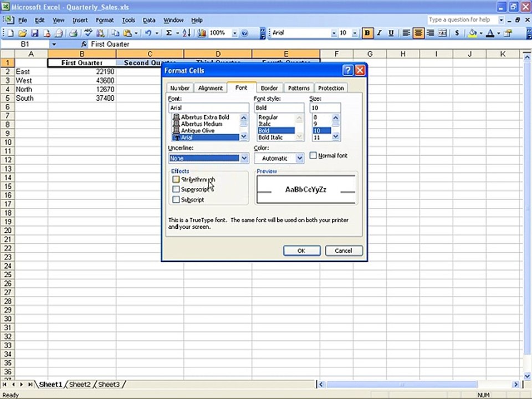Paste using the clipboard icon
532x399 pixels.
click(127, 33)
